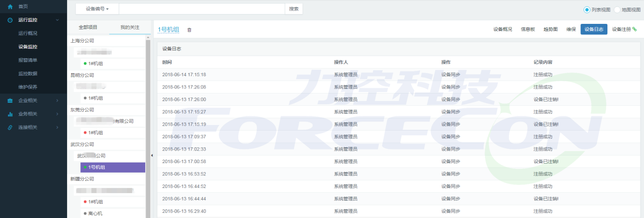Click the trash icon next to 1号机组
The width and height of the screenshot is (644, 218).
click(189, 30)
